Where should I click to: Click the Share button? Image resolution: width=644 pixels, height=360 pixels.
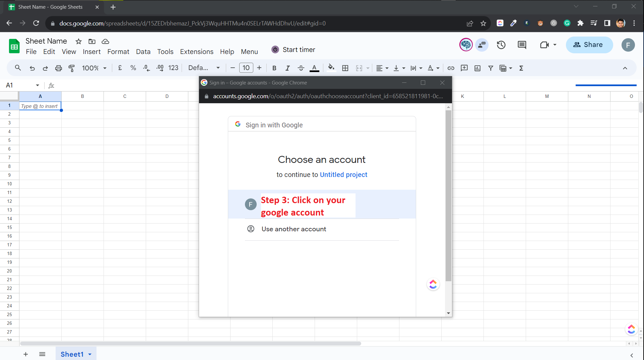pos(589,45)
